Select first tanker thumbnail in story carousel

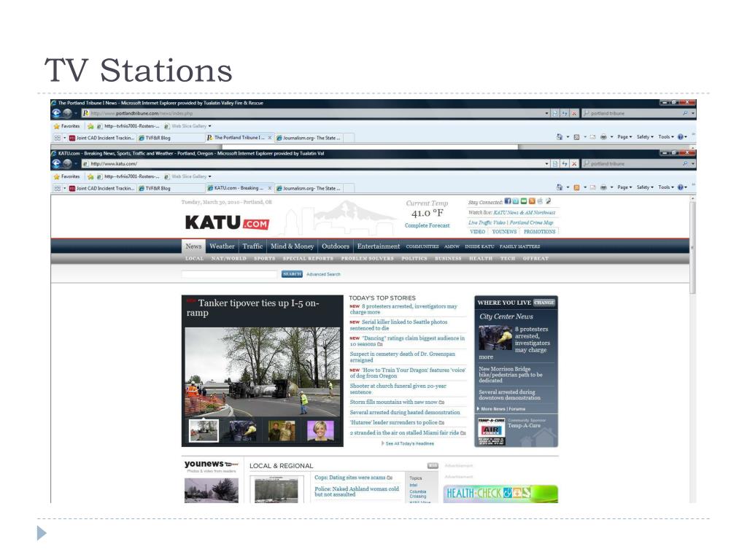(x=204, y=430)
